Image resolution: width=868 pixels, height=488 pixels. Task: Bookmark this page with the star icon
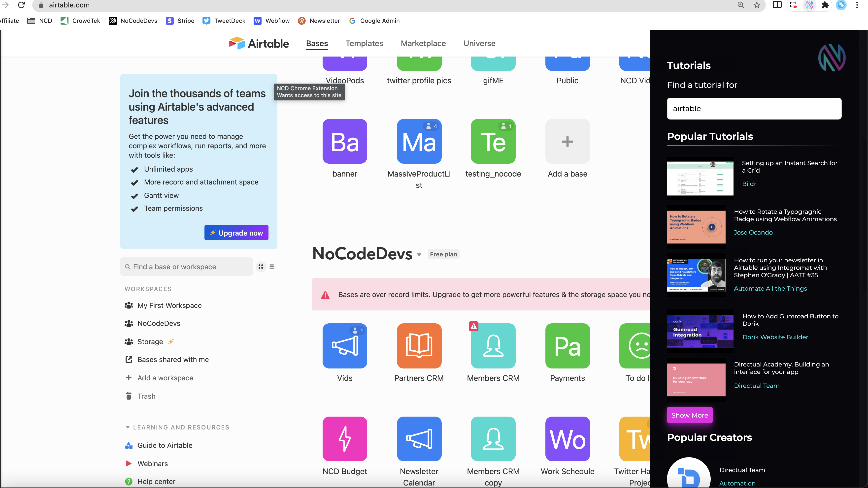(x=757, y=5)
